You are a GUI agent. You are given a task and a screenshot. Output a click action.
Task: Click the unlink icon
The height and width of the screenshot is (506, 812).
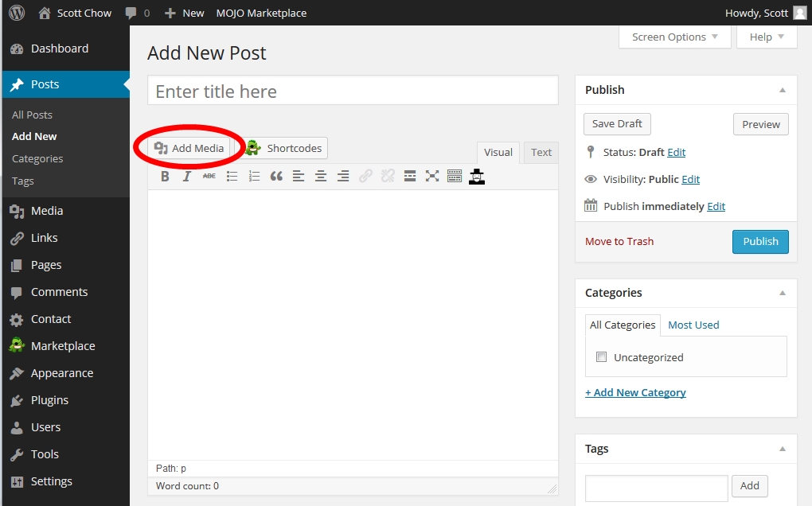(x=388, y=177)
